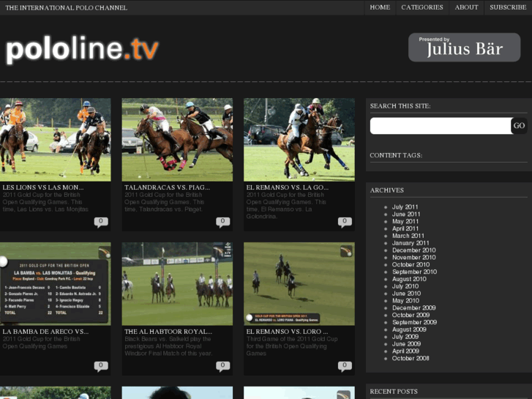Open the LES LIONS VS LAS MON... title

click(x=43, y=187)
